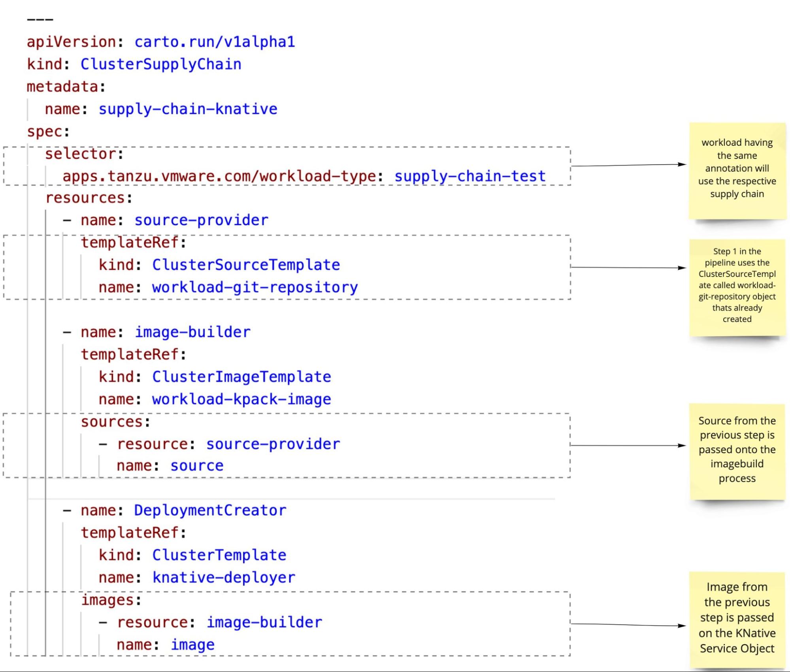Select the name value 'source'
Image resolution: width=790 pixels, height=672 pixels.
coord(197,466)
